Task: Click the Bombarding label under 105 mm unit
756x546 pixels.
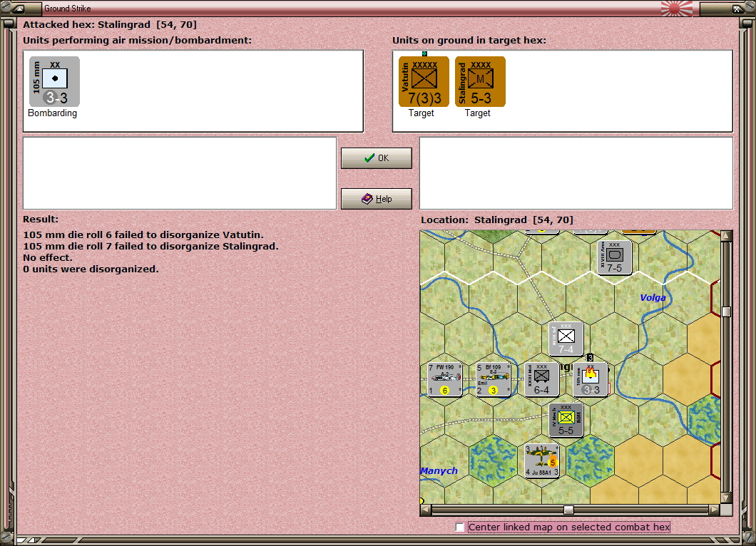Action: pyautogui.click(x=53, y=113)
